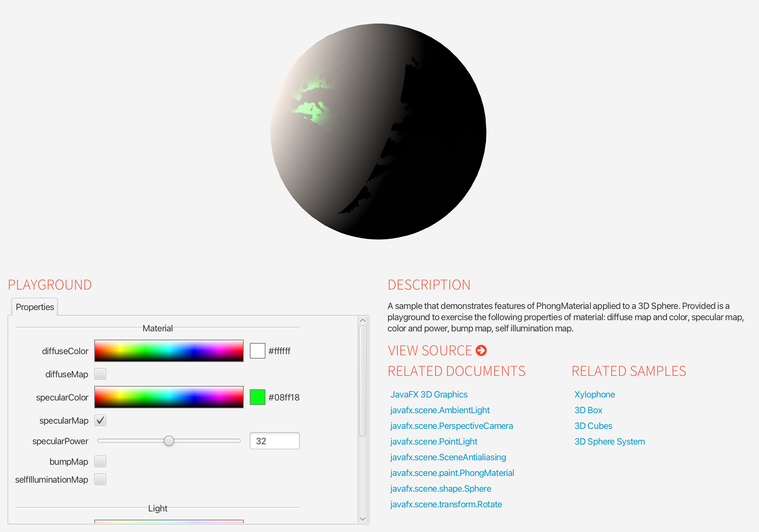Uncheck the specularMap checkbox
Screen dimensions: 759x532
[100, 420]
